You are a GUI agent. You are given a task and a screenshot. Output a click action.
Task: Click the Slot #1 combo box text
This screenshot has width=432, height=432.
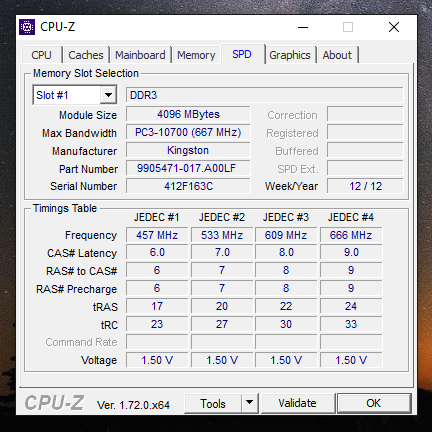point(66,95)
